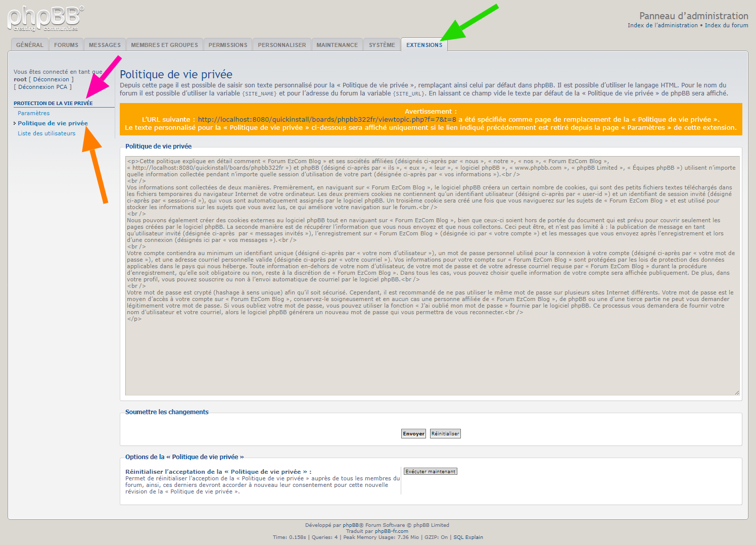Open the GÉNÉRAL tab
This screenshot has width=756, height=545.
[x=30, y=45]
